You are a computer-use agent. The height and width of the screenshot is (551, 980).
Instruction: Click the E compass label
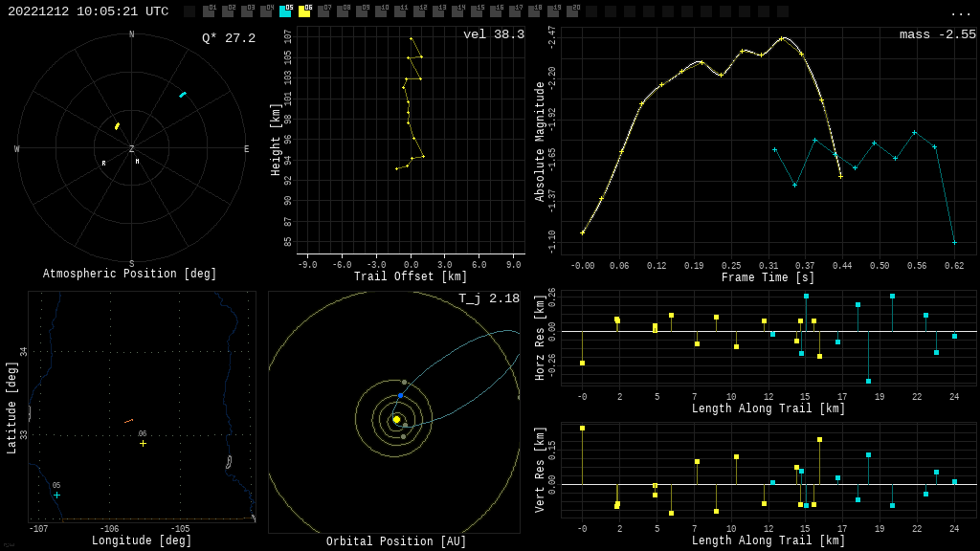click(246, 148)
